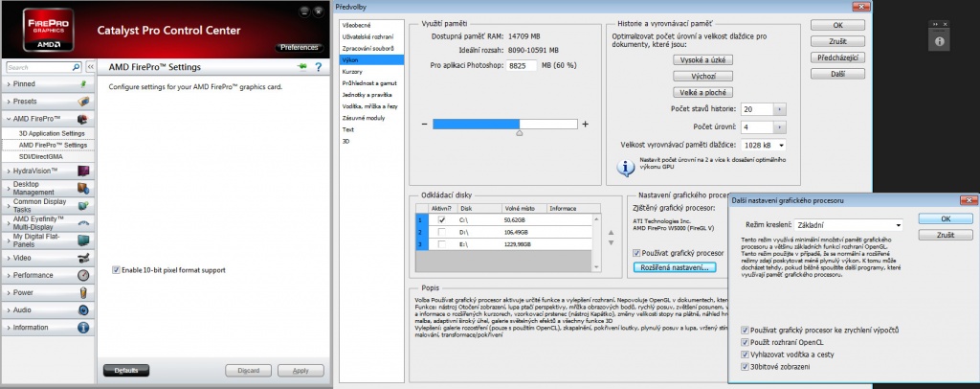Enable scratch disk D:\ checkbox
The width and height of the screenshot is (980, 389).
442,232
